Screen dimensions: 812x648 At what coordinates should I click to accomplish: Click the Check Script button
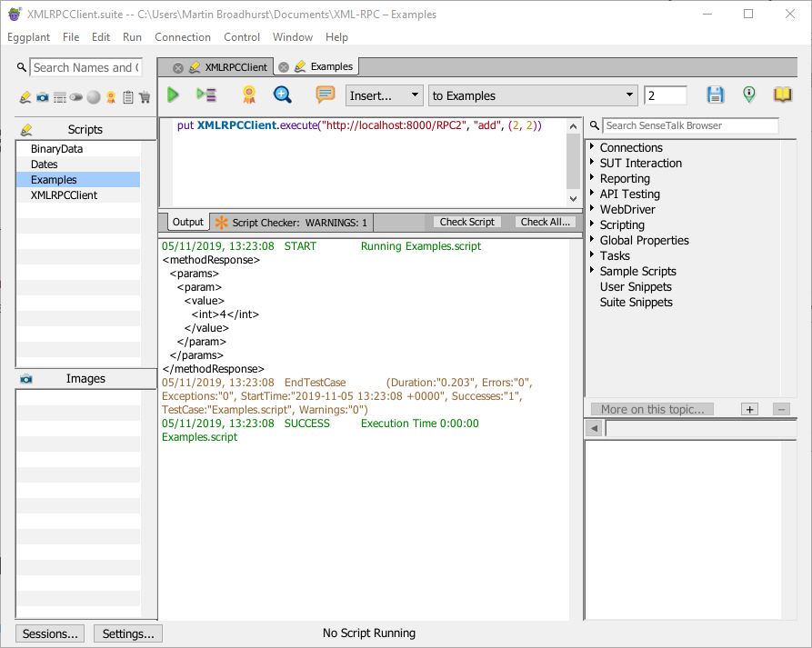click(466, 222)
